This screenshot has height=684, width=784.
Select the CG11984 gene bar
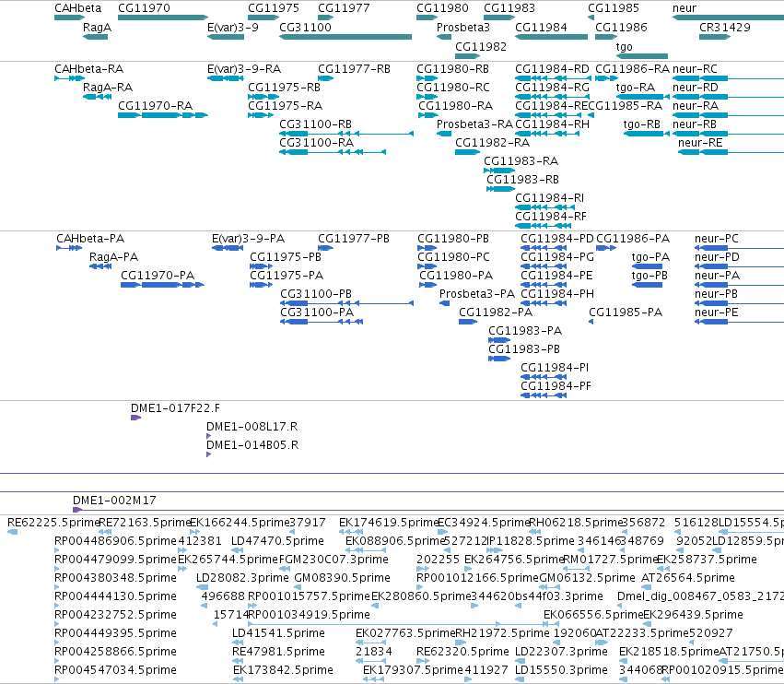tap(551, 37)
